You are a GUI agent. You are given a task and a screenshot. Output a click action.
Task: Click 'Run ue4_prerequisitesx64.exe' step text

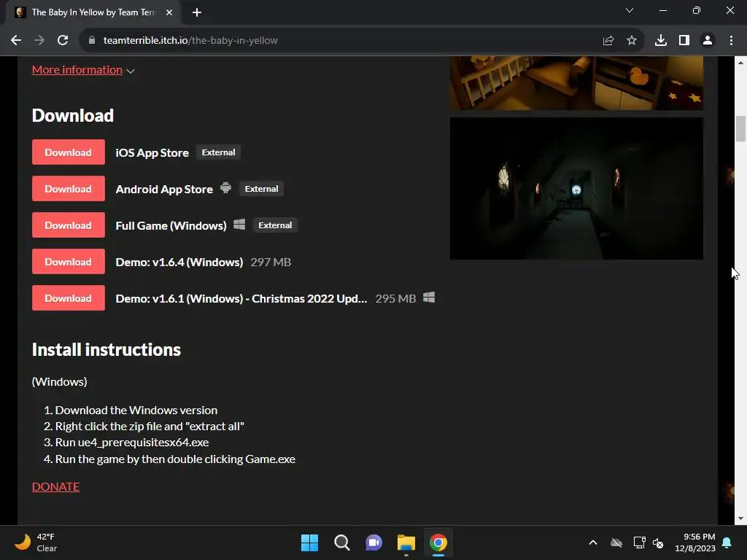132,443
